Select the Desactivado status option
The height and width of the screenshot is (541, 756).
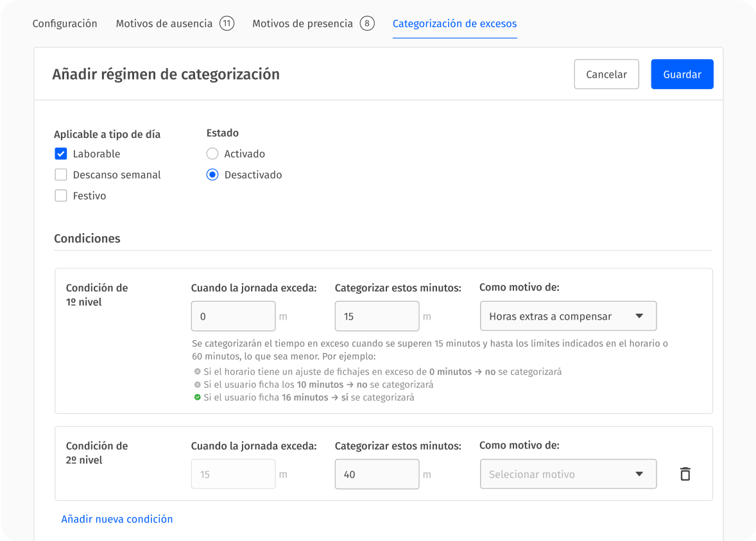pyautogui.click(x=212, y=175)
